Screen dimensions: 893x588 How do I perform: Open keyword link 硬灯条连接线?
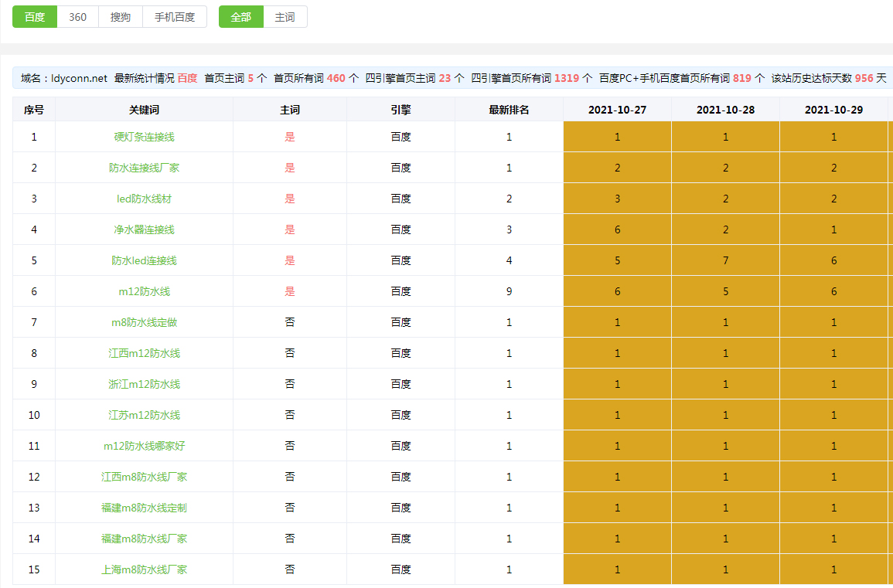point(144,137)
